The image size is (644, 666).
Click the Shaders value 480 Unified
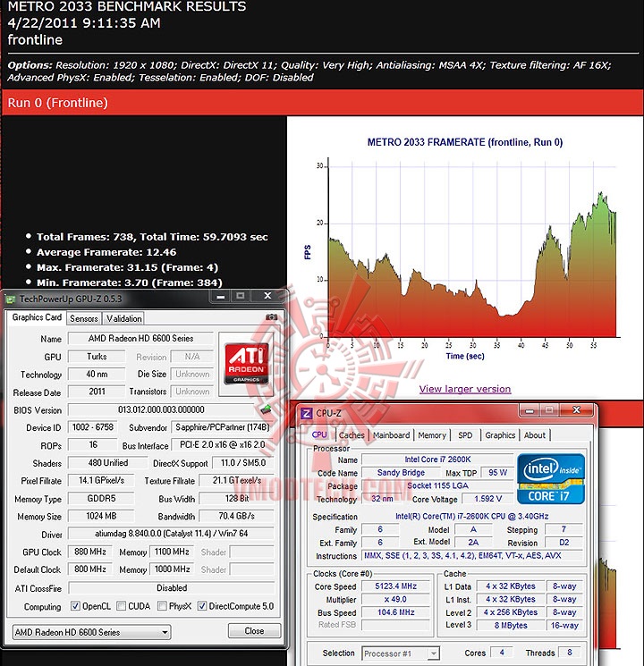108,462
